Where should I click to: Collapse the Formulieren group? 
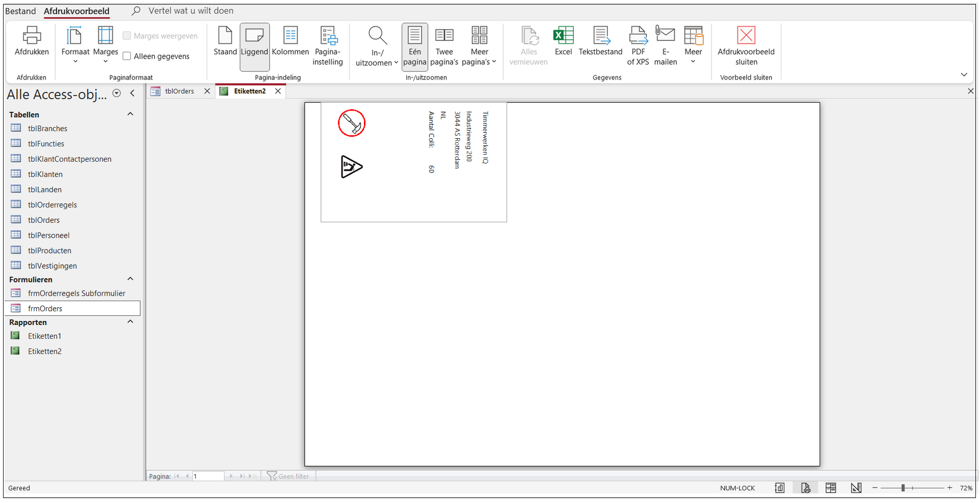pos(130,279)
